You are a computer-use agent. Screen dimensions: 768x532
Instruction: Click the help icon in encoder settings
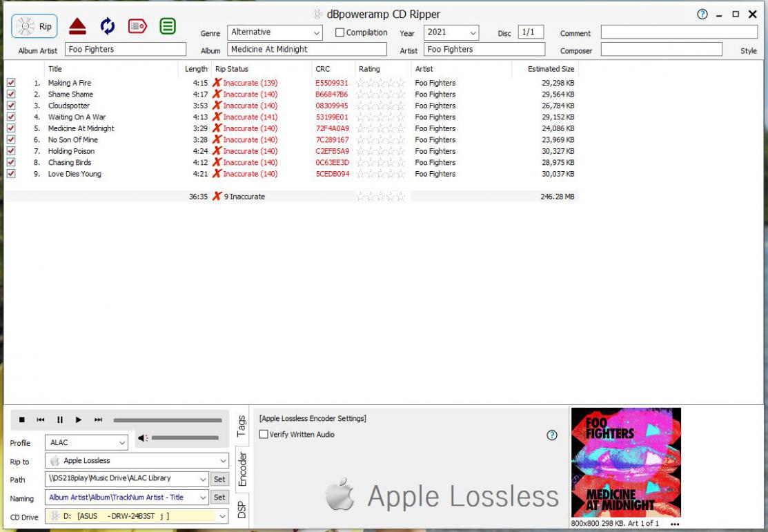pos(551,435)
